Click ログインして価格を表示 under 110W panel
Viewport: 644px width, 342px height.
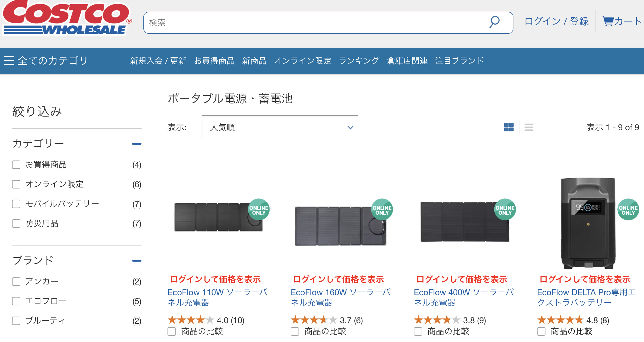(215, 279)
